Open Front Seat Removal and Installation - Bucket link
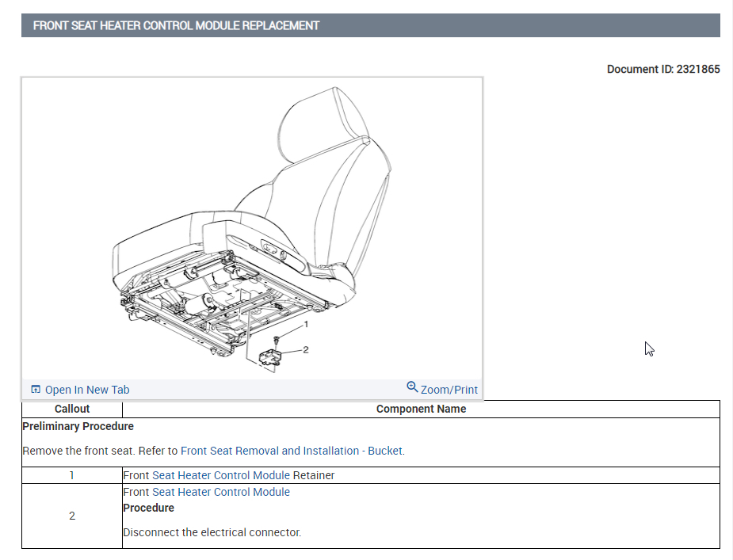 click(x=292, y=451)
